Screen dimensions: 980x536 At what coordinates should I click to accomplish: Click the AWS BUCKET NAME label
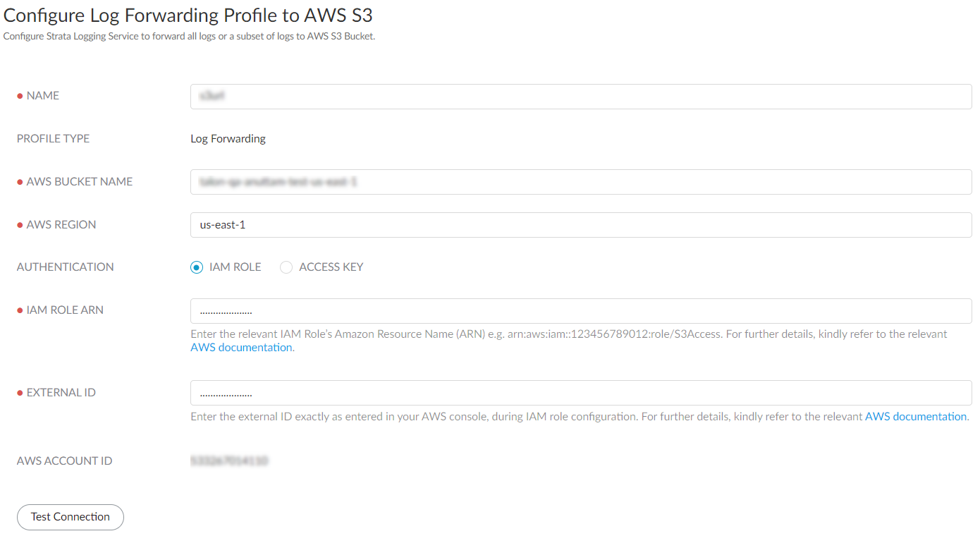[x=79, y=182]
